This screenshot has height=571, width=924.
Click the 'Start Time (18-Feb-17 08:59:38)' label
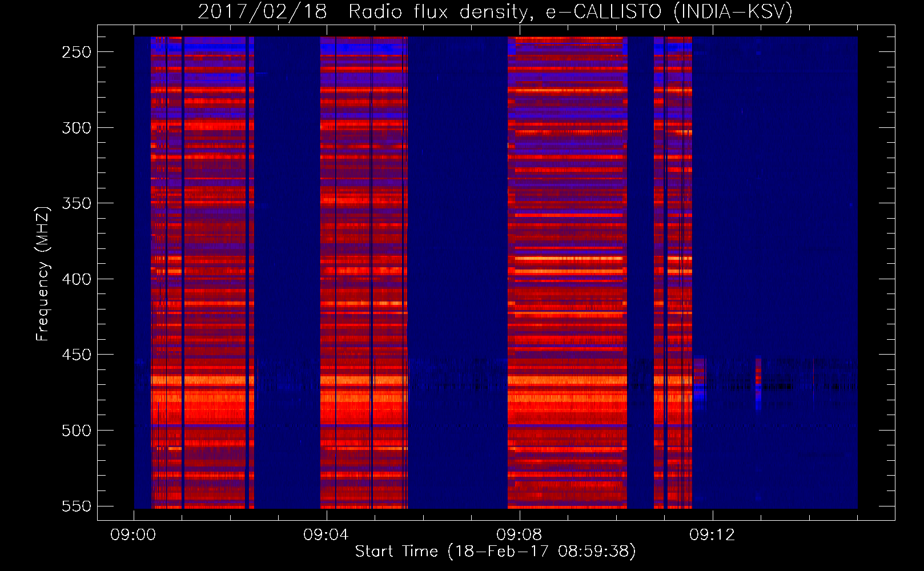495,552
